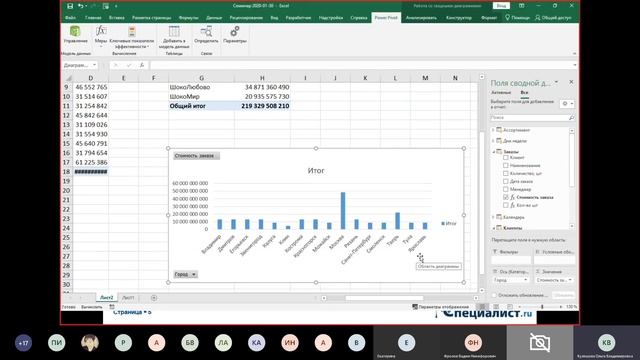Open Стоимость за... values field dropdown
Screen dimensions: 640x360
pos(570,280)
